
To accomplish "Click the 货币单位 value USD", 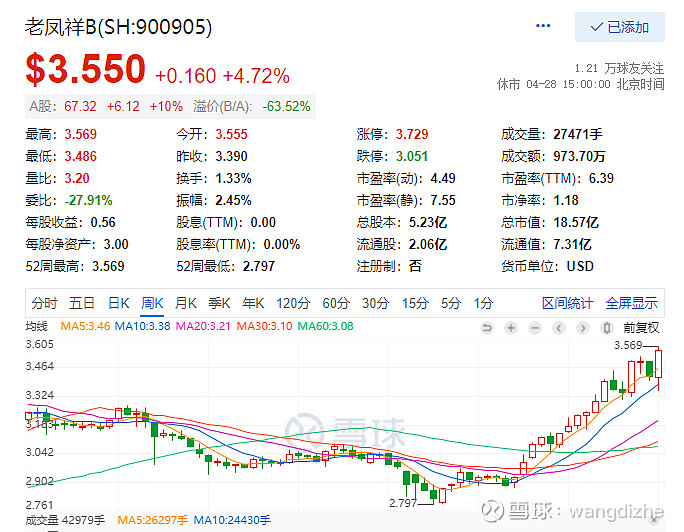I will pos(580,266).
